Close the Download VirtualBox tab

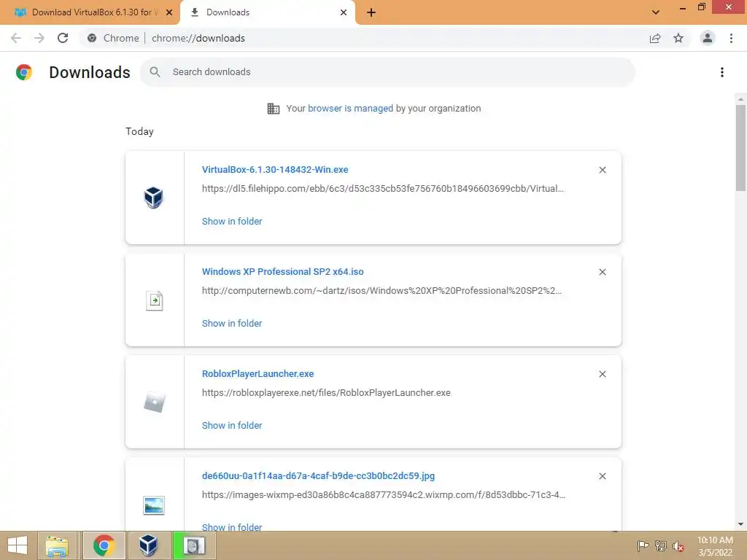[x=169, y=12]
